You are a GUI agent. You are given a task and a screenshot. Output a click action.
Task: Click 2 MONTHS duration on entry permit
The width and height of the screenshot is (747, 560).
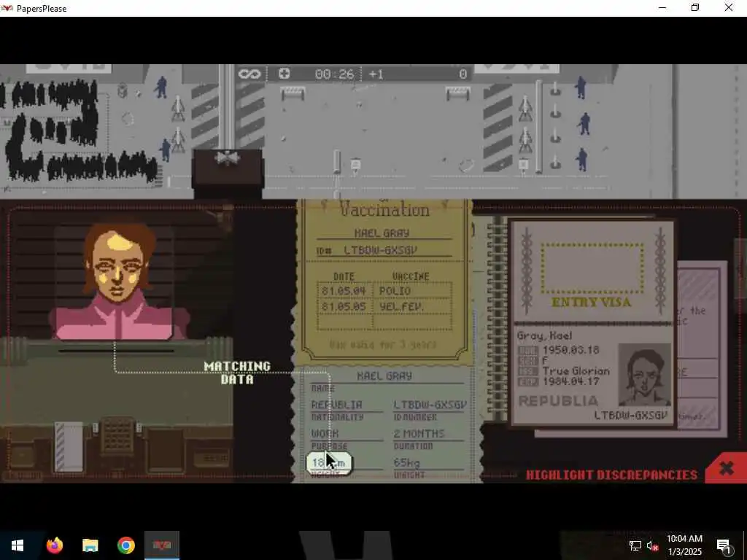pyautogui.click(x=419, y=434)
